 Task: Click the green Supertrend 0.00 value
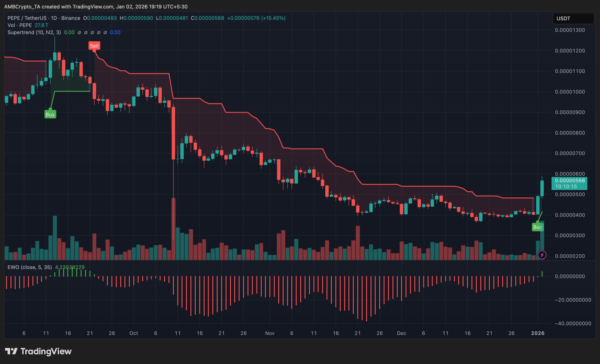69,32
